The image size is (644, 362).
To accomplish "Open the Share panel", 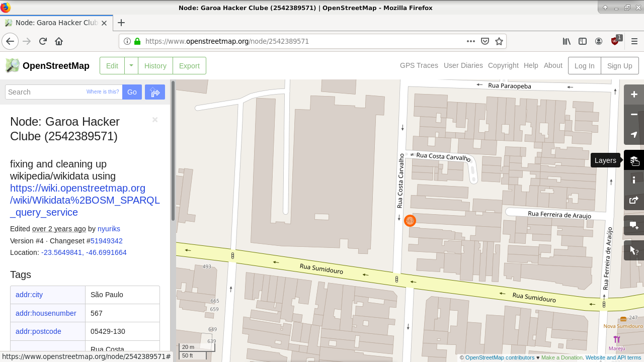I will 634,200.
